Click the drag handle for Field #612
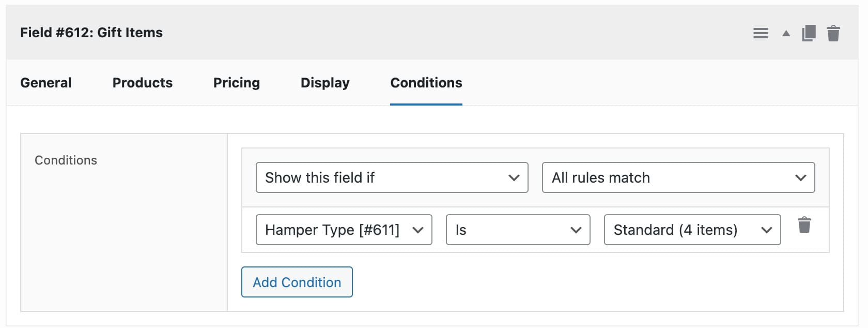 click(760, 32)
